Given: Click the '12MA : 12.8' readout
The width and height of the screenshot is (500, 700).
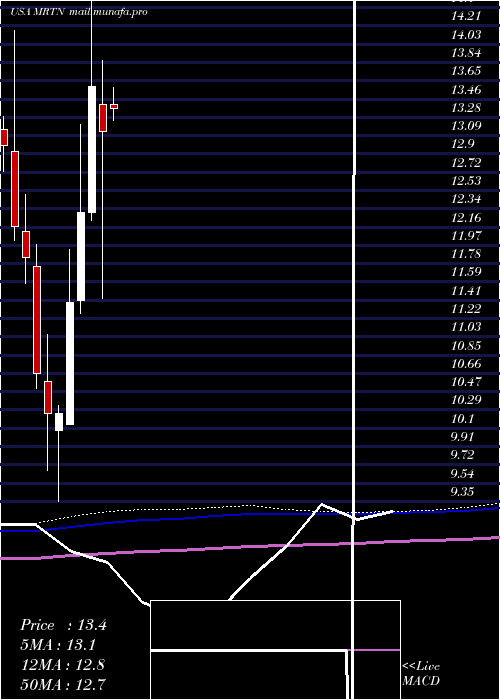Looking at the screenshot, I should tap(63, 665).
